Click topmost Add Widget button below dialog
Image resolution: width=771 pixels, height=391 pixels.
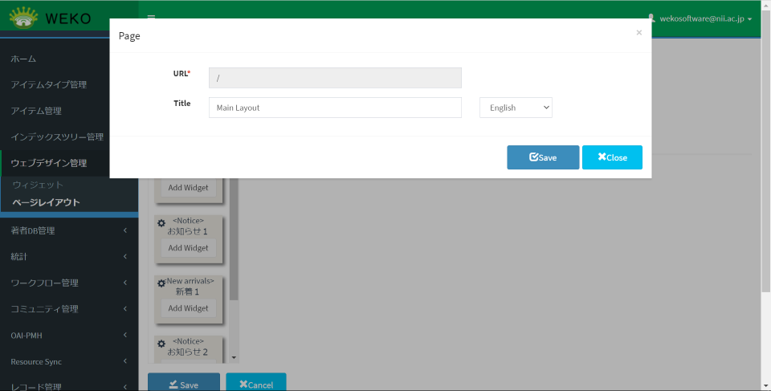(188, 187)
